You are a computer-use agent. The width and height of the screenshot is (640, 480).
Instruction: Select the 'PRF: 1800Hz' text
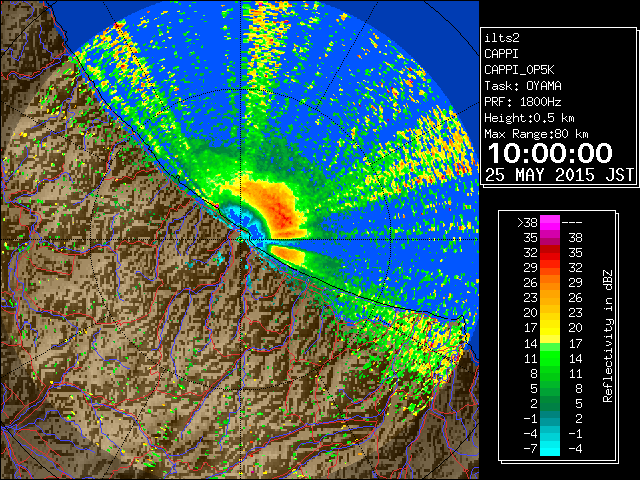click(x=522, y=102)
